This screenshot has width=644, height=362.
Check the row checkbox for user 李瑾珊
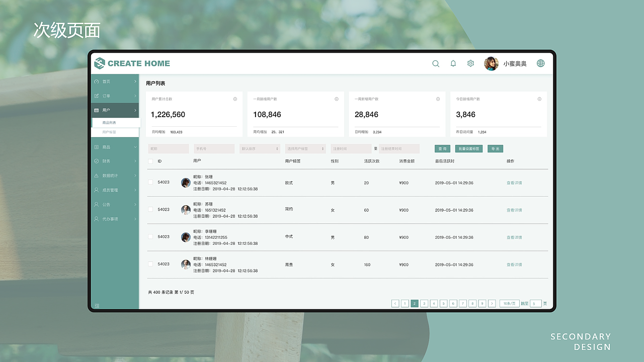pos(150,236)
